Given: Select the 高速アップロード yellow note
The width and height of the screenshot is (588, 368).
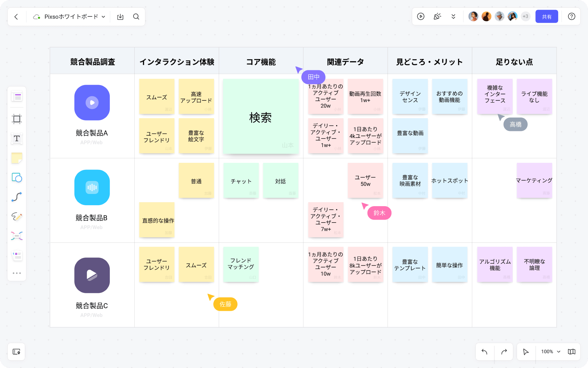Looking at the screenshot, I should pyautogui.click(x=196, y=96).
